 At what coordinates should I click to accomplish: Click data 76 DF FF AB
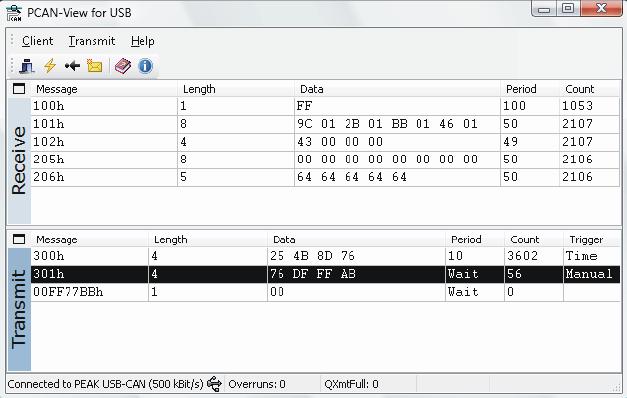(x=313, y=274)
